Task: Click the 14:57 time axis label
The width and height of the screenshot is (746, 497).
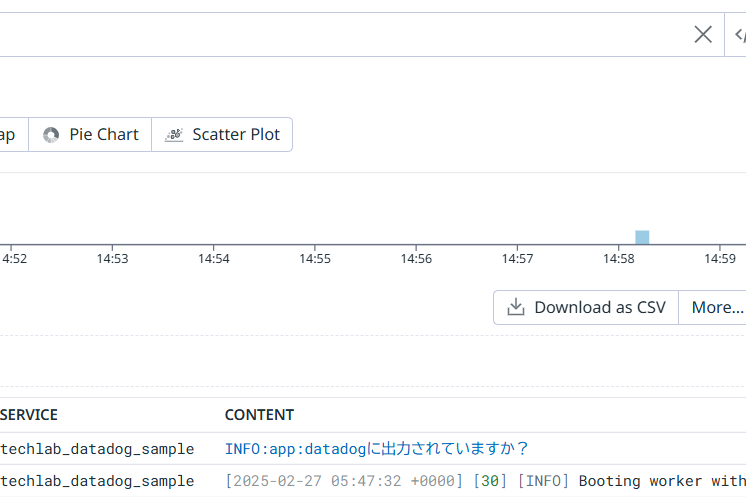Action: tap(517, 259)
